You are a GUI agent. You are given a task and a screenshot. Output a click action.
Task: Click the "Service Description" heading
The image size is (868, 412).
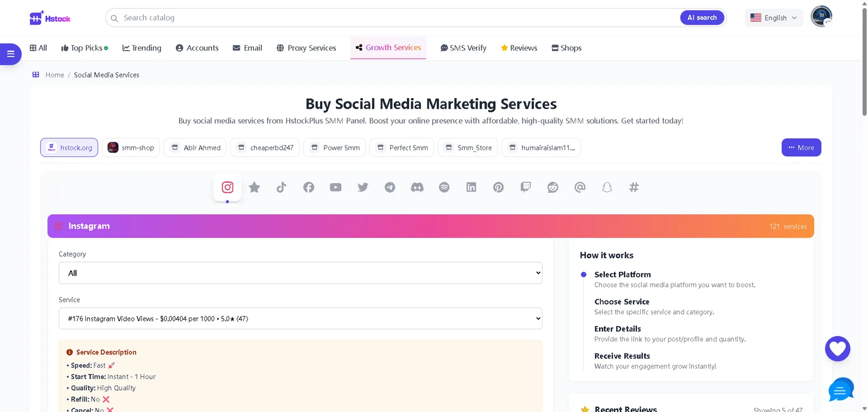(106, 352)
